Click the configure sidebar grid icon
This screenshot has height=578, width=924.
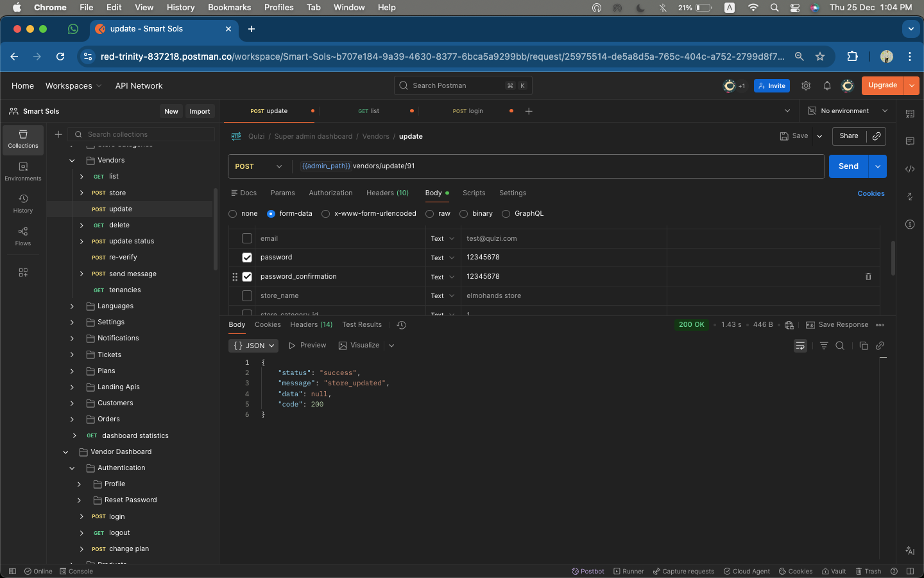pyautogui.click(x=23, y=272)
